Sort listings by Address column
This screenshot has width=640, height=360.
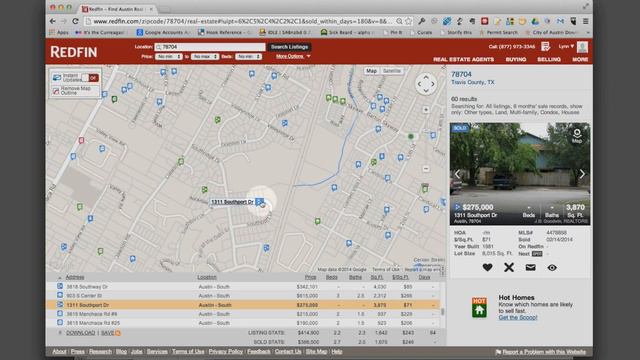coord(75,277)
